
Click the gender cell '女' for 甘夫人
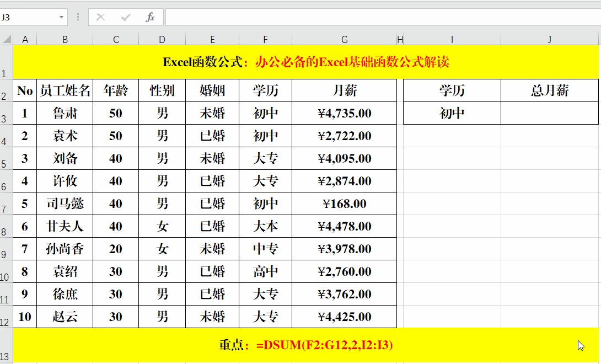[x=162, y=226]
